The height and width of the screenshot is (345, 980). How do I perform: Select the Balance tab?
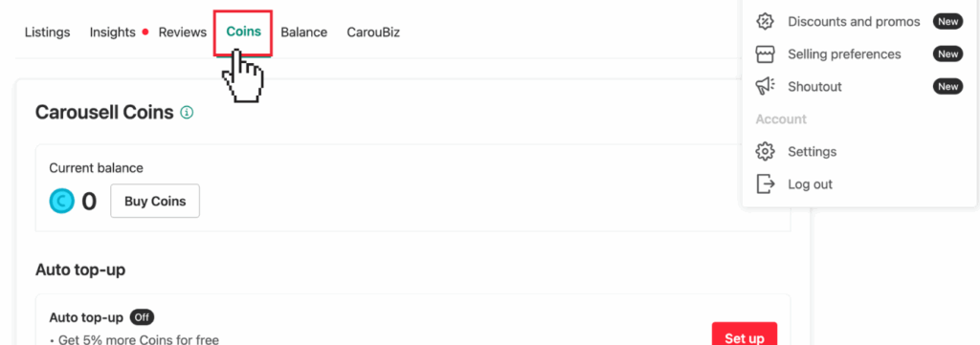303,32
